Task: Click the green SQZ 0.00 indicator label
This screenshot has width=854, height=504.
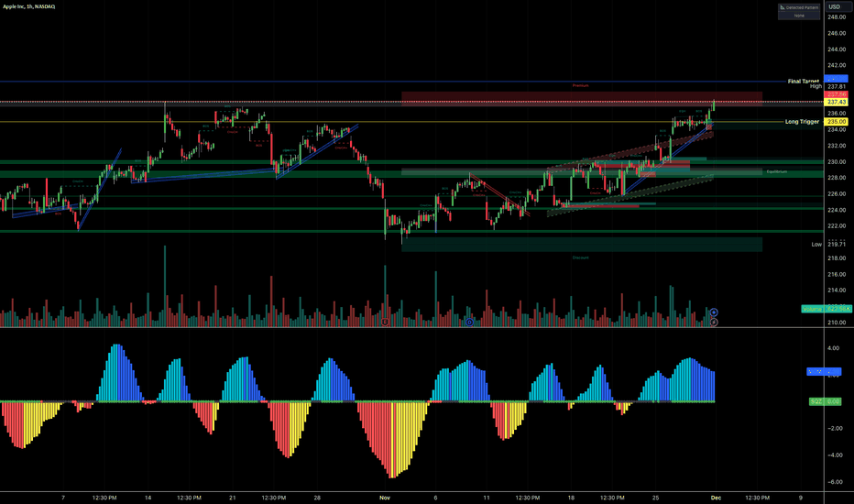Action: (x=825, y=401)
